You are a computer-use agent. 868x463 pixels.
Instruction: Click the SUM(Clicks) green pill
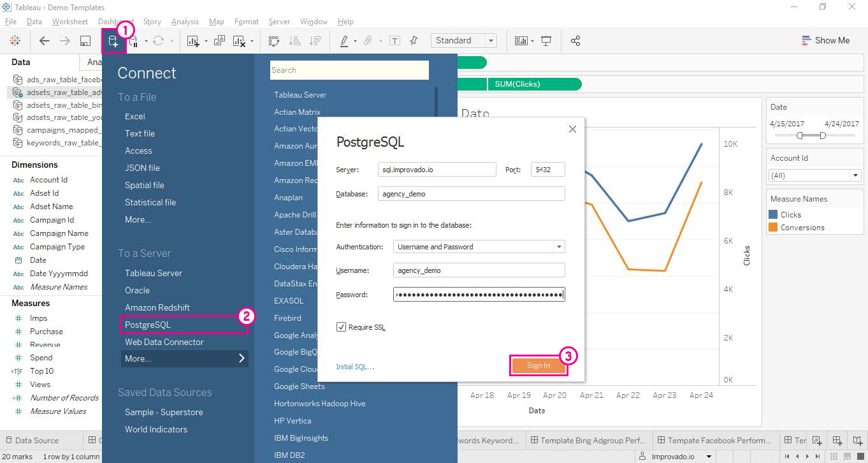[535, 84]
